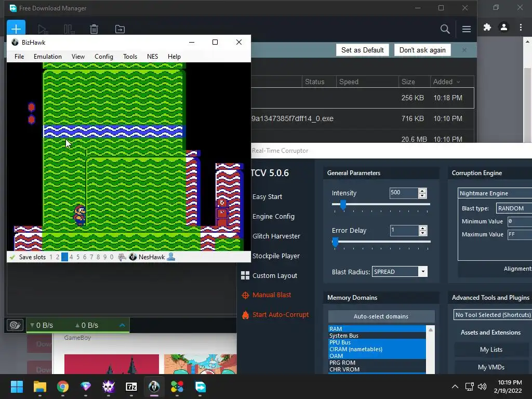The height and width of the screenshot is (399, 532).
Task: Open BizHawk View menu
Action: (x=78, y=57)
